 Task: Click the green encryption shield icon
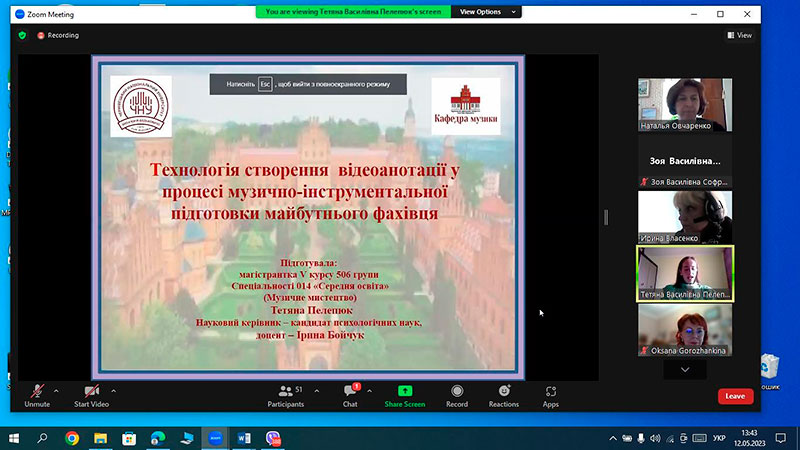click(x=22, y=35)
